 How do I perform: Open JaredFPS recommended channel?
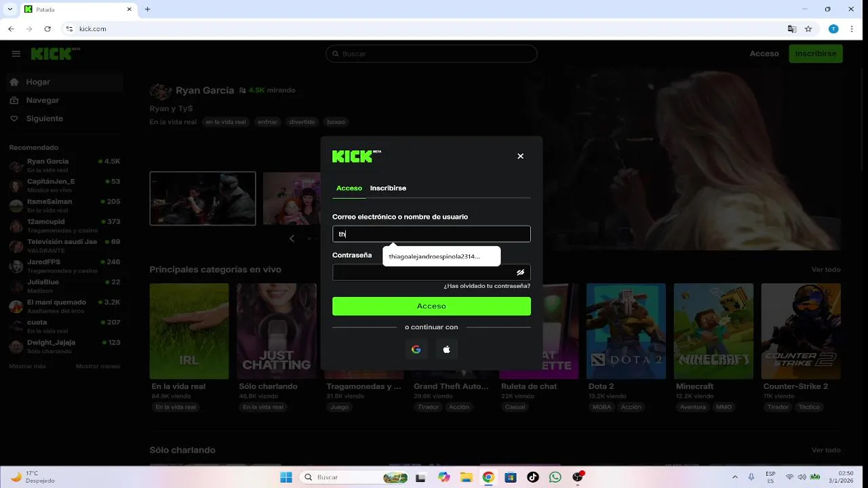click(64, 266)
